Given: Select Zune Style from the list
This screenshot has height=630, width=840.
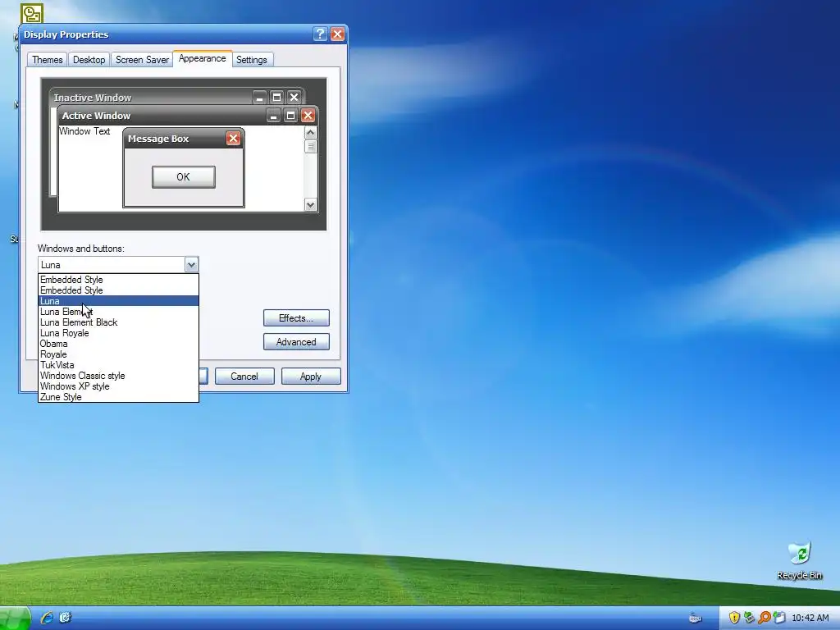Looking at the screenshot, I should point(118,397).
